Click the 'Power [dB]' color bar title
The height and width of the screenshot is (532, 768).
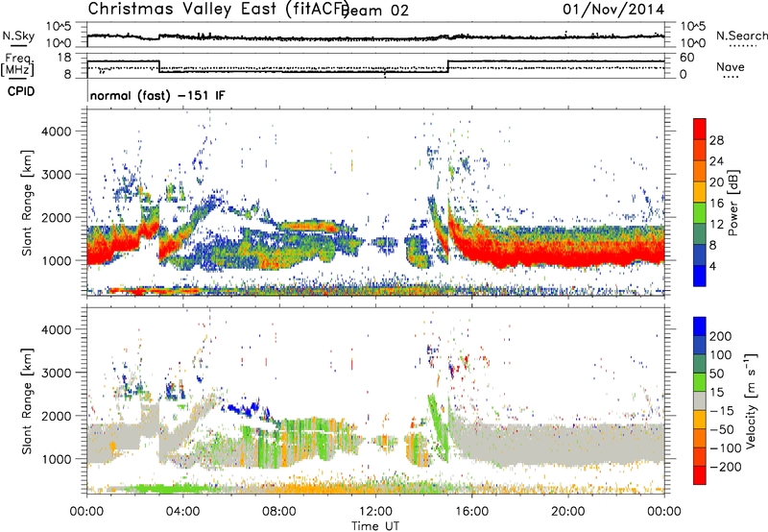733,203
